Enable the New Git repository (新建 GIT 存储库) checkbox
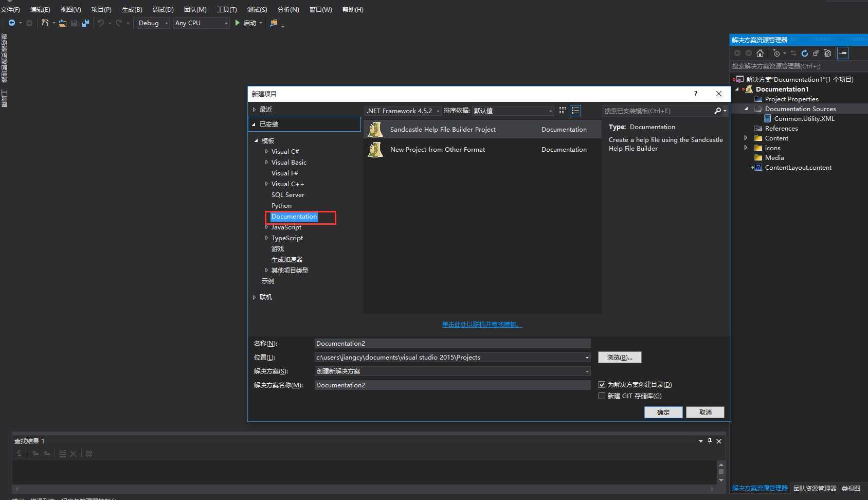The width and height of the screenshot is (868, 500). tap(602, 396)
